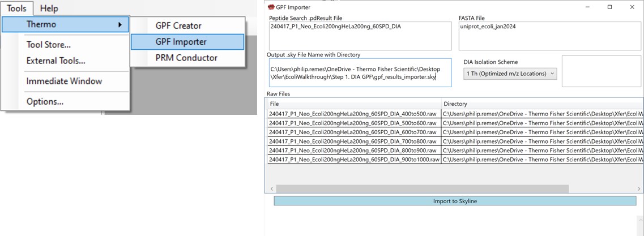This screenshot has width=644, height=236.
Task: Open the Help menu
Action: [x=49, y=8]
